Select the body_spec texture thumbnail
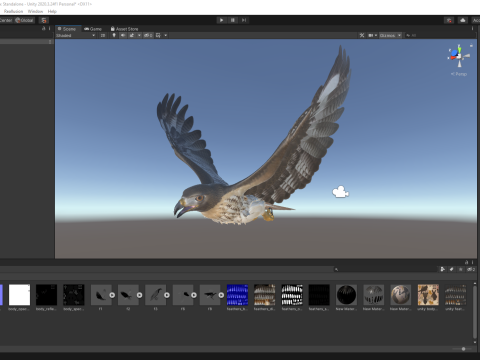Screen dimensions: 480x360 click(74, 295)
